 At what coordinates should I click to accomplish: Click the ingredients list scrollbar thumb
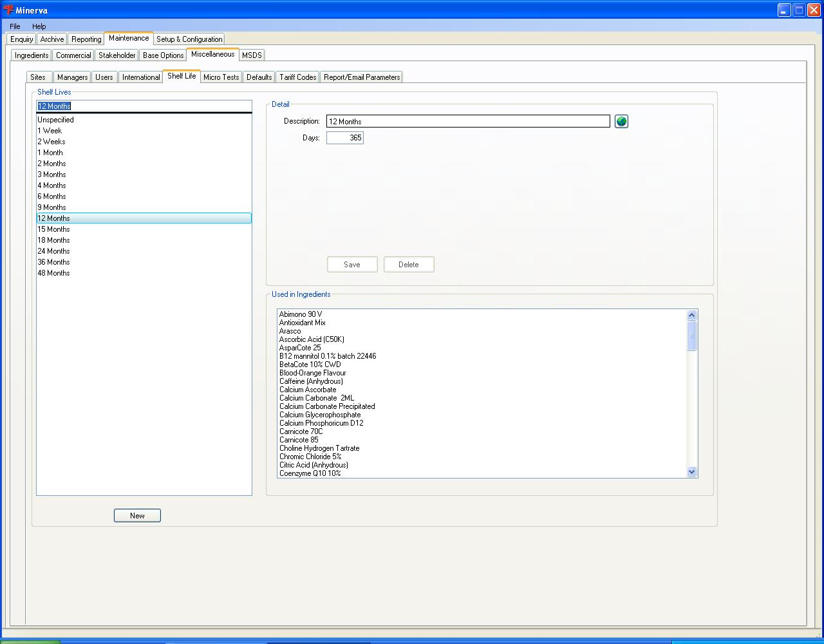692,336
